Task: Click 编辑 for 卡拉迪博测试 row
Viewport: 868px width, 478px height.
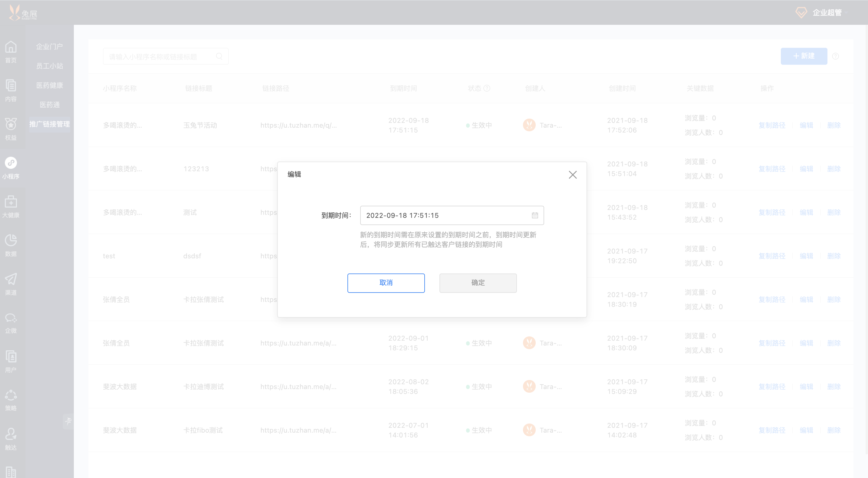Action: [806, 387]
